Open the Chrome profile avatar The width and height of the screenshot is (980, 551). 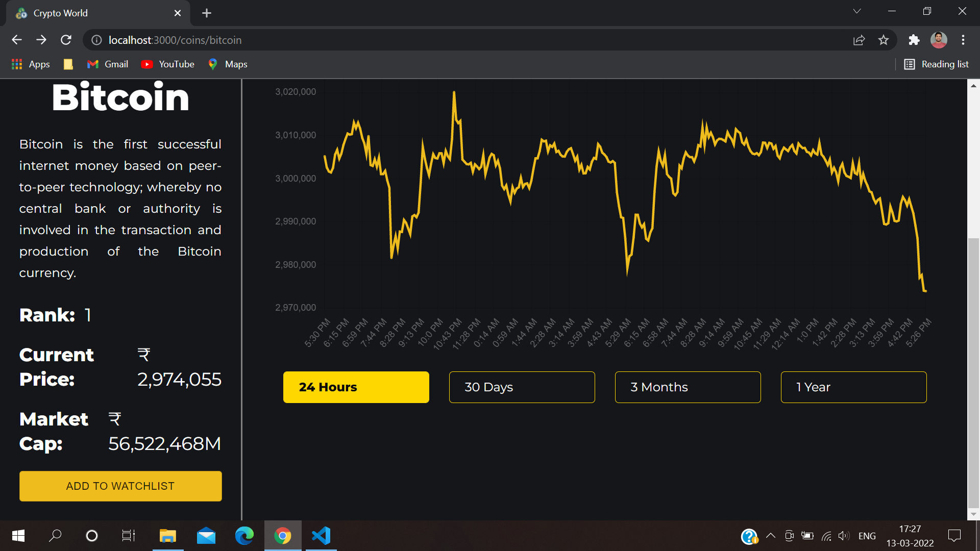pos(939,40)
